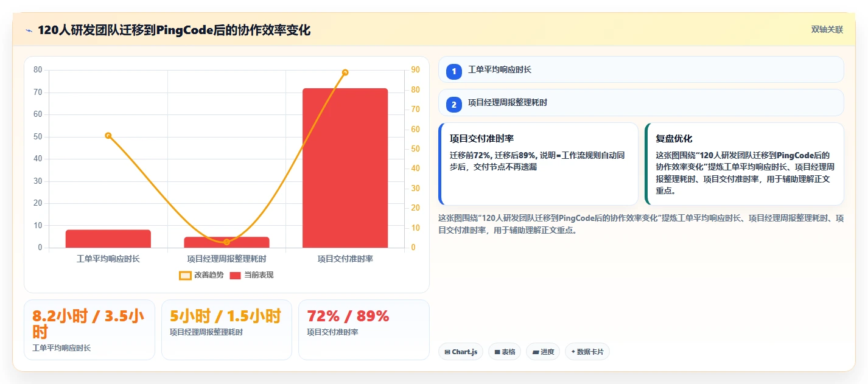Select the red bar for 项目交付准时率
The image size is (868, 384).
pos(345,168)
